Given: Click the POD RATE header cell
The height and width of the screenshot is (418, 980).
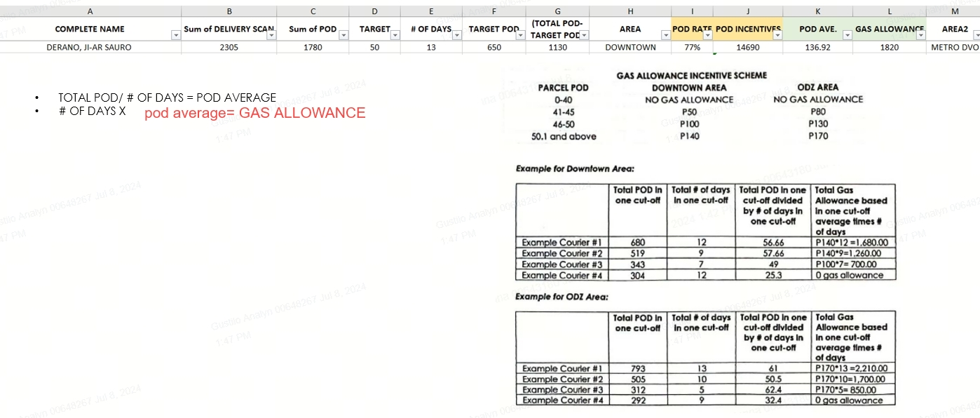Looking at the screenshot, I should pyautogui.click(x=692, y=29).
